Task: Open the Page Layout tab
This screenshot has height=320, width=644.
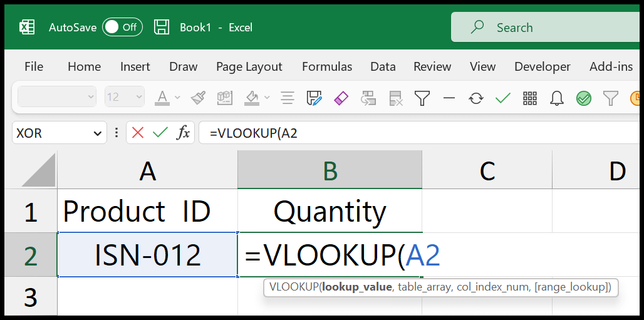Action: (249, 66)
